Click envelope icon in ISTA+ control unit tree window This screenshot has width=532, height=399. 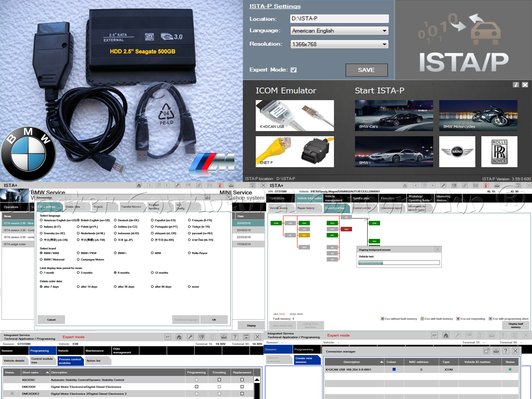click(x=476, y=185)
